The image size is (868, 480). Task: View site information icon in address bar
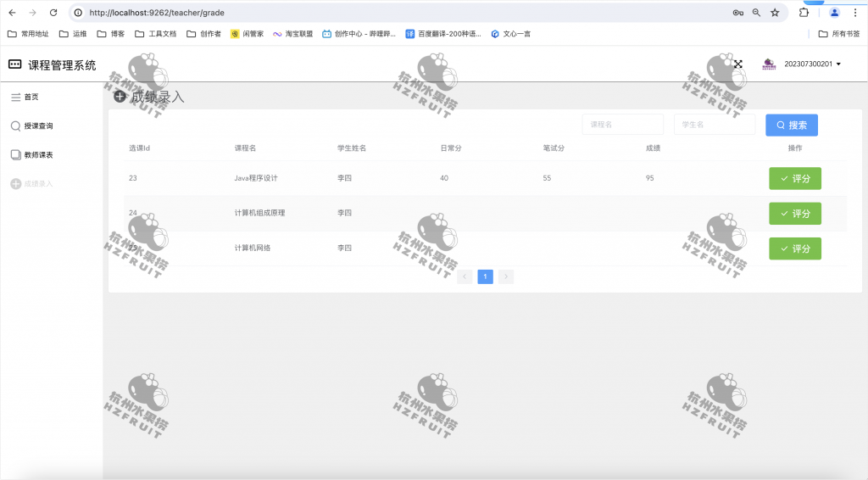pos(79,12)
